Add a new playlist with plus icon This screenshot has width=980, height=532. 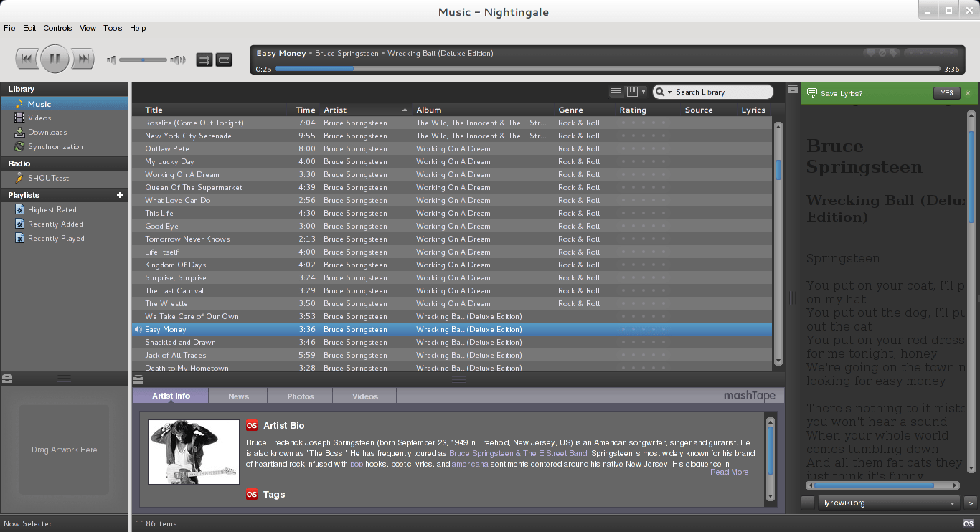(120, 195)
